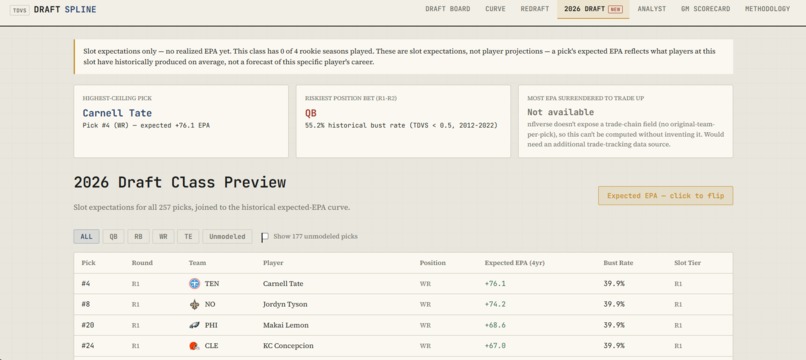The image size is (806, 360).
Task: Click the 55.2% historical bust rate line
Action: click(401, 125)
